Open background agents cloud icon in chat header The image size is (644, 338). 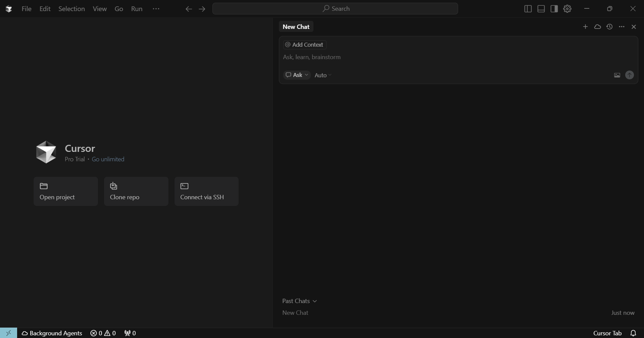point(597,27)
